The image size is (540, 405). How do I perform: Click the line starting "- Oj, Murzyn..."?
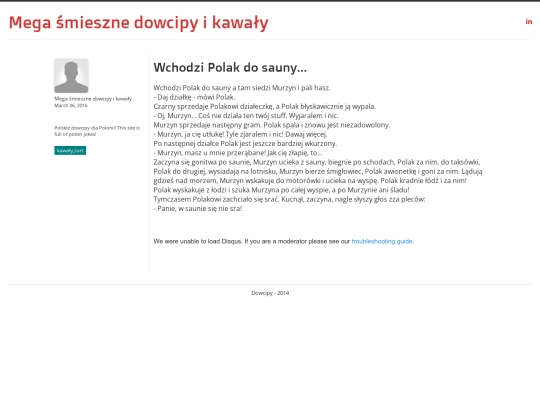pyautogui.click(x=246, y=116)
